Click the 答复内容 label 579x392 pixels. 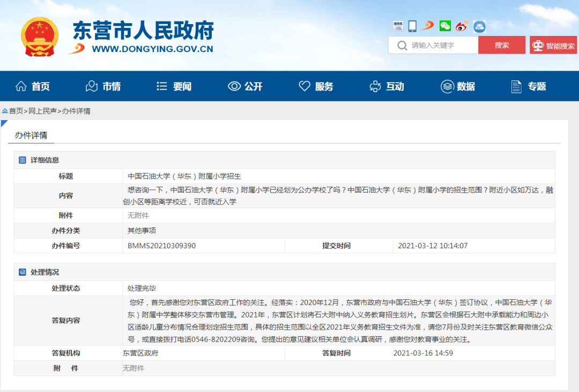point(66,320)
